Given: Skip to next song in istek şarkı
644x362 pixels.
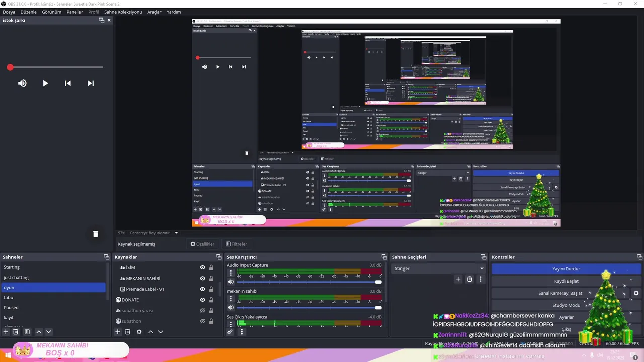Looking at the screenshot, I should click(91, 83).
